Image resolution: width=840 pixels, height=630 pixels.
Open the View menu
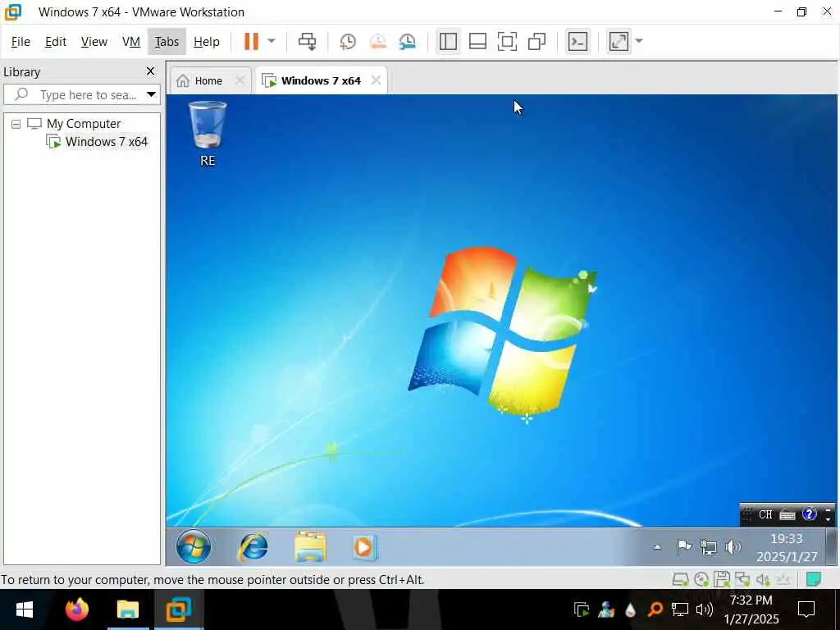(x=94, y=42)
